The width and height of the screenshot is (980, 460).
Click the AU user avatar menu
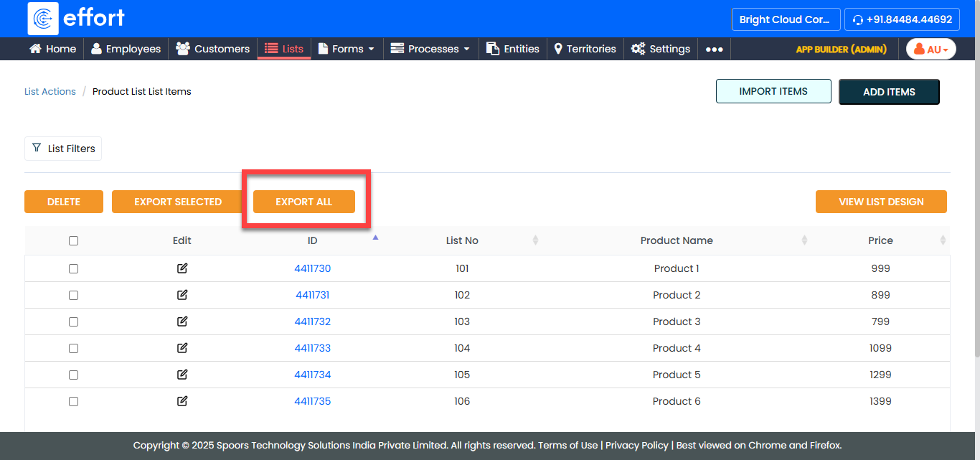[930, 49]
